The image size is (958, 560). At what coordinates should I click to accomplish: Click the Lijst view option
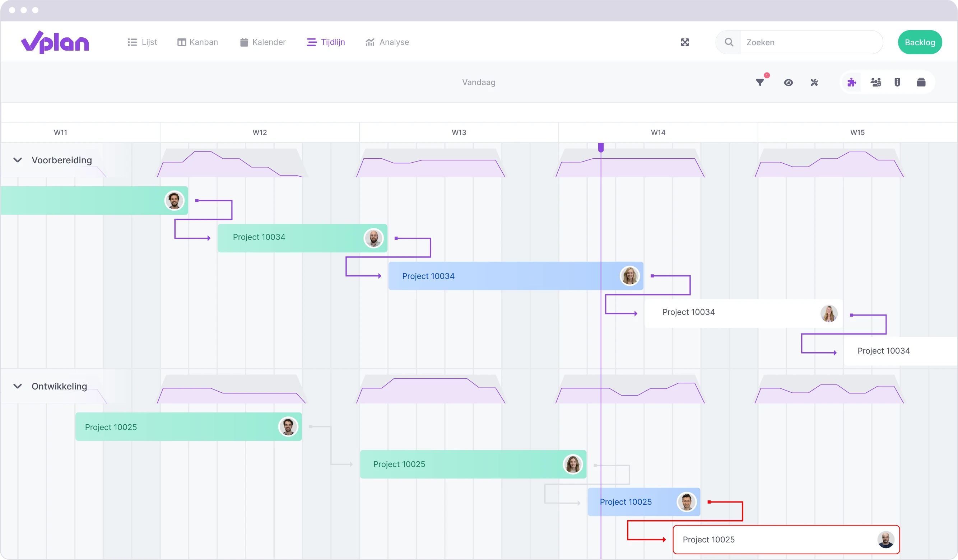(142, 41)
